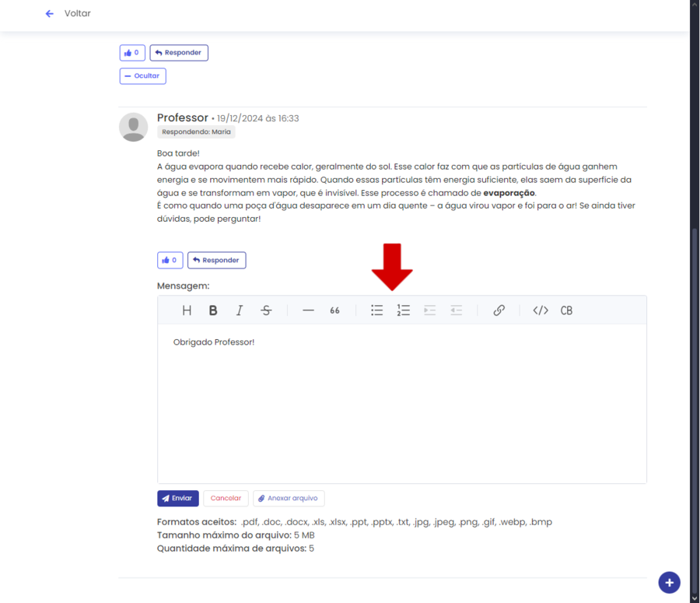
Task: Create a numbered ordered list
Action: 403,310
